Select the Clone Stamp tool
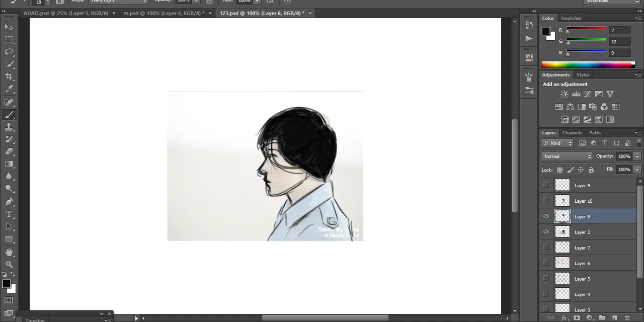The height and width of the screenshot is (322, 644). [9, 127]
